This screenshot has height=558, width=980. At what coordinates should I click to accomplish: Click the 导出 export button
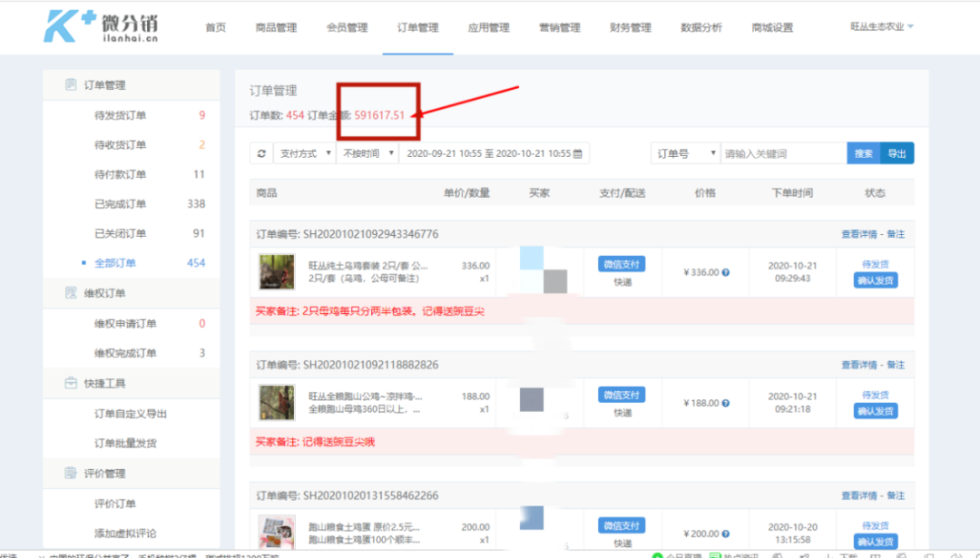[897, 152]
